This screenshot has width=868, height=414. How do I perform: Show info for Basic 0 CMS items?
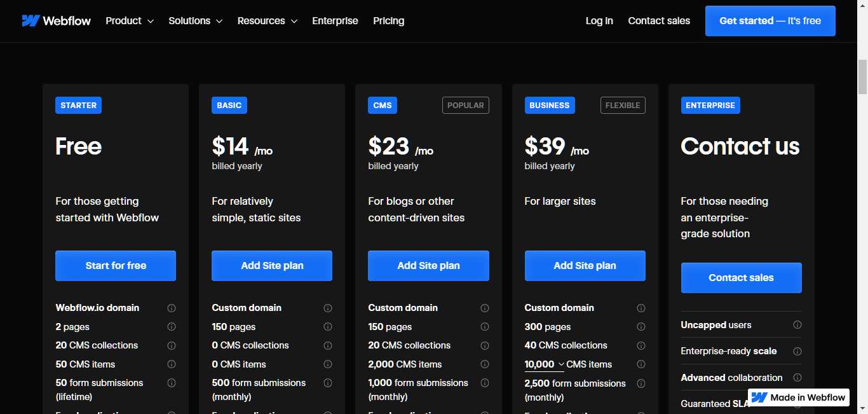point(328,364)
